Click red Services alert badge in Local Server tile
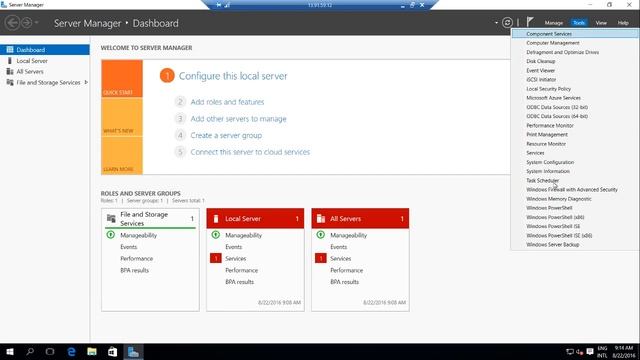This screenshot has width=640, height=360. (216, 258)
